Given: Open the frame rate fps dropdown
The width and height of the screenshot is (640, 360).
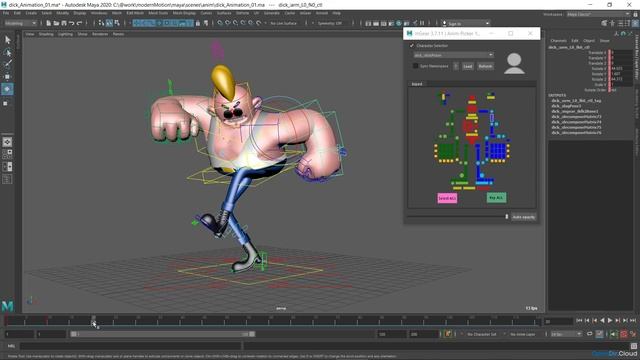Looking at the screenshot, I should (566, 334).
